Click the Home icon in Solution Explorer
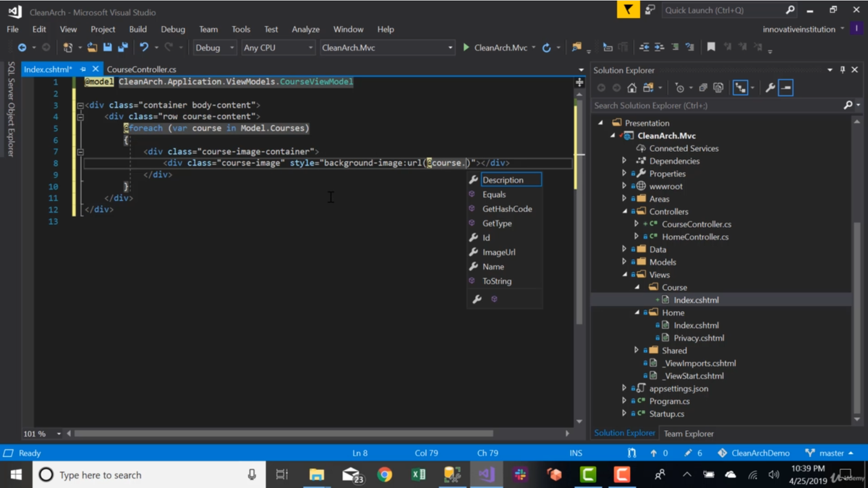The width and height of the screenshot is (868, 488). (631, 87)
